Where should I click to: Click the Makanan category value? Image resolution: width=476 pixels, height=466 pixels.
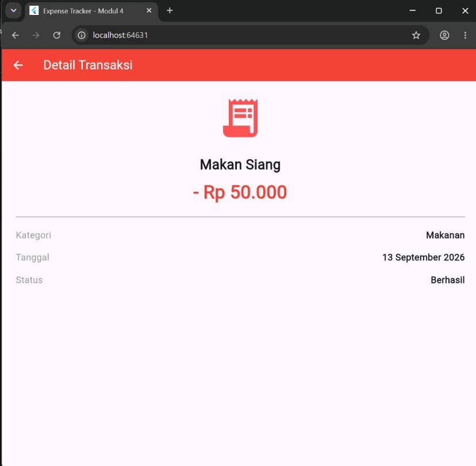pos(445,235)
